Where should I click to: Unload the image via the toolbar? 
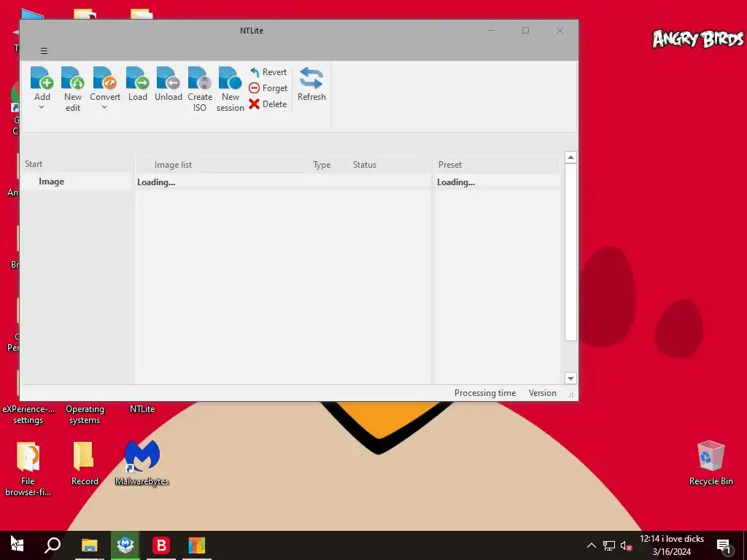pos(169,84)
